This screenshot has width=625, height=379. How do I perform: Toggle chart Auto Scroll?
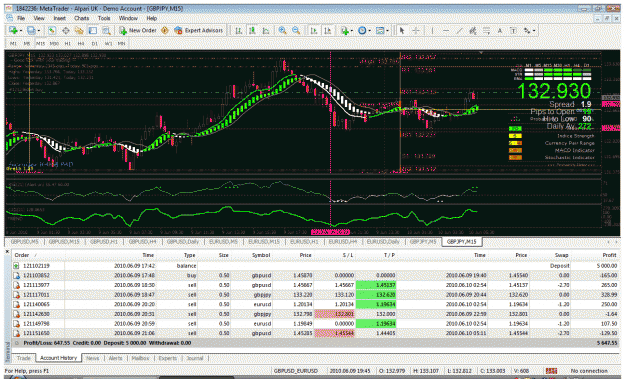tap(314, 31)
